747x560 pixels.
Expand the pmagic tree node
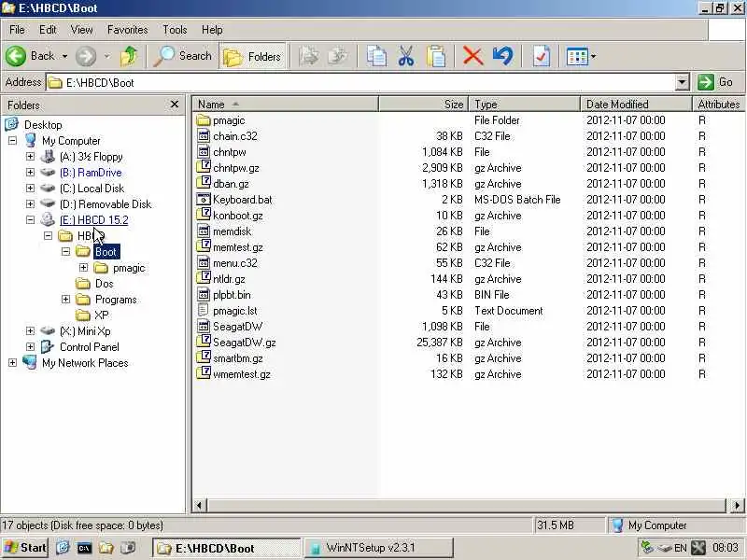[83, 268]
